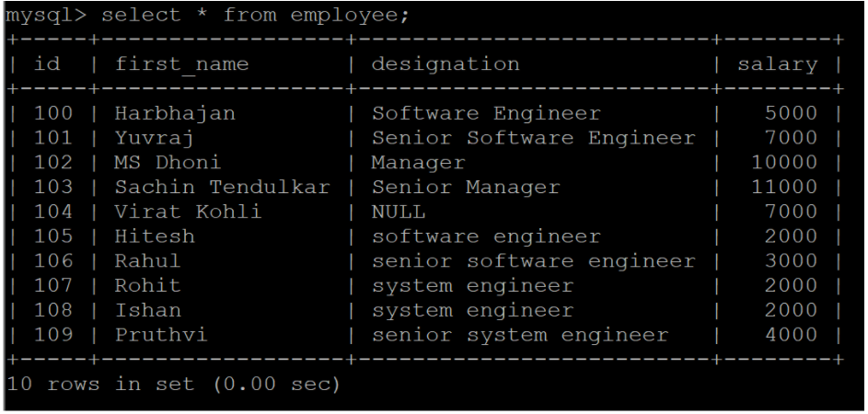The image size is (868, 414).
Task: Click the designation column header
Action: tap(446, 64)
